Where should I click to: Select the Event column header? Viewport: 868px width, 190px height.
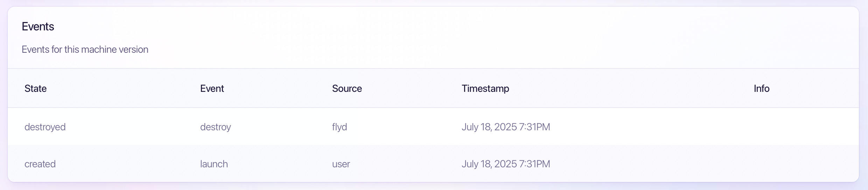pyautogui.click(x=212, y=88)
